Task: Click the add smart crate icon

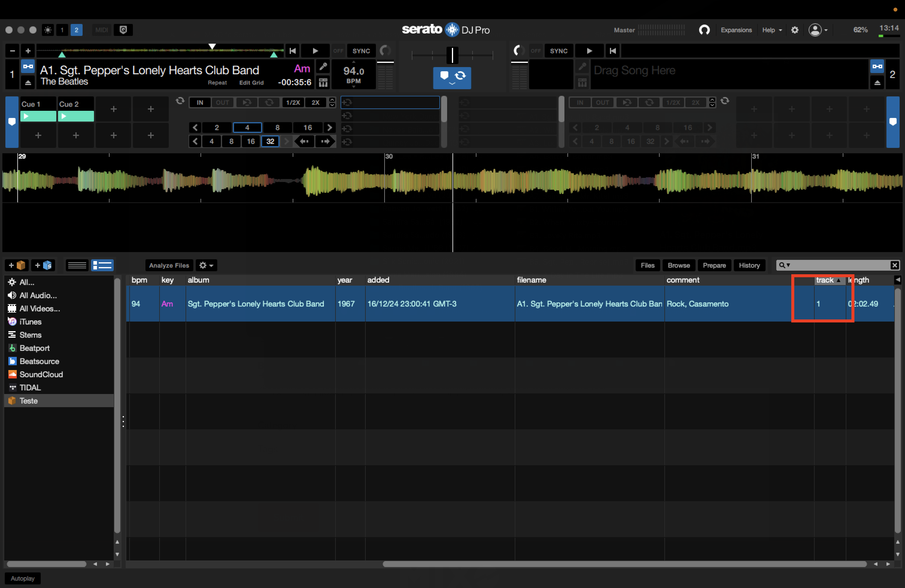Action: coord(43,265)
